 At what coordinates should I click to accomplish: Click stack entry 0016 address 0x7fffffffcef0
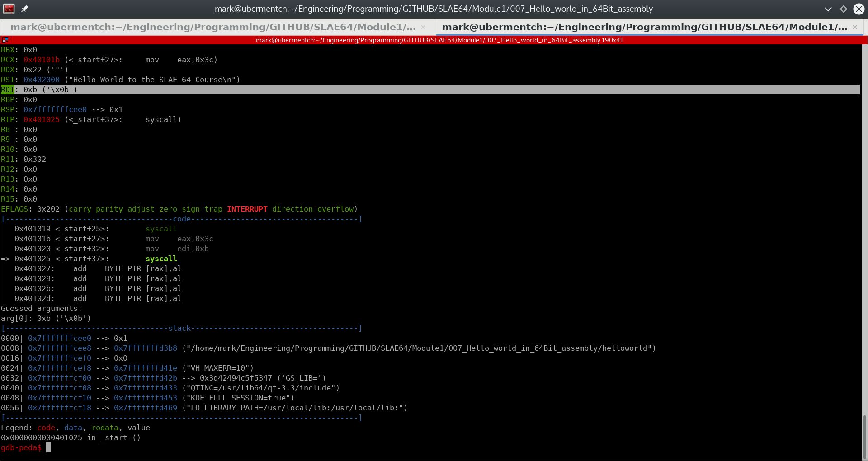[60, 358]
